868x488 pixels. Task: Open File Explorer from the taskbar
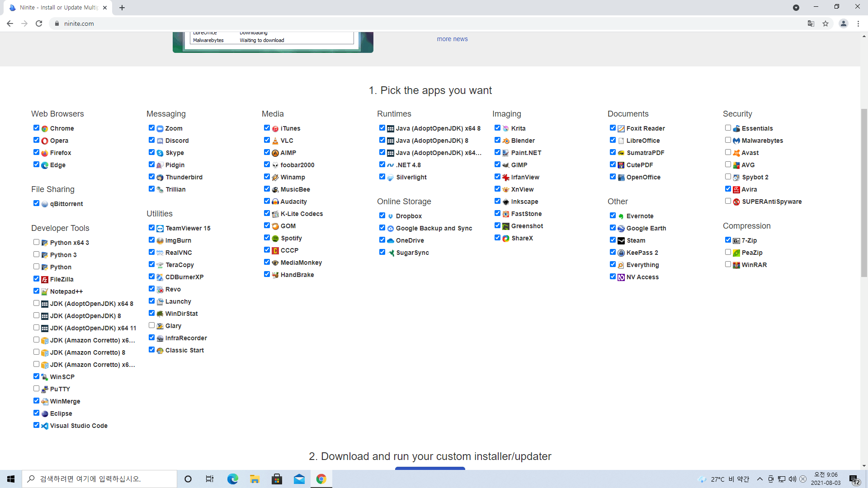pos(255,479)
